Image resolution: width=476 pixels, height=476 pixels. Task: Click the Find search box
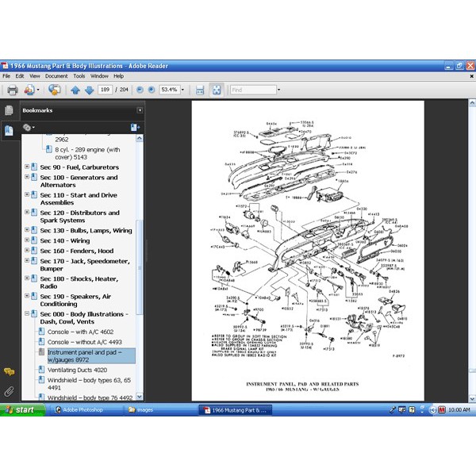(x=253, y=90)
